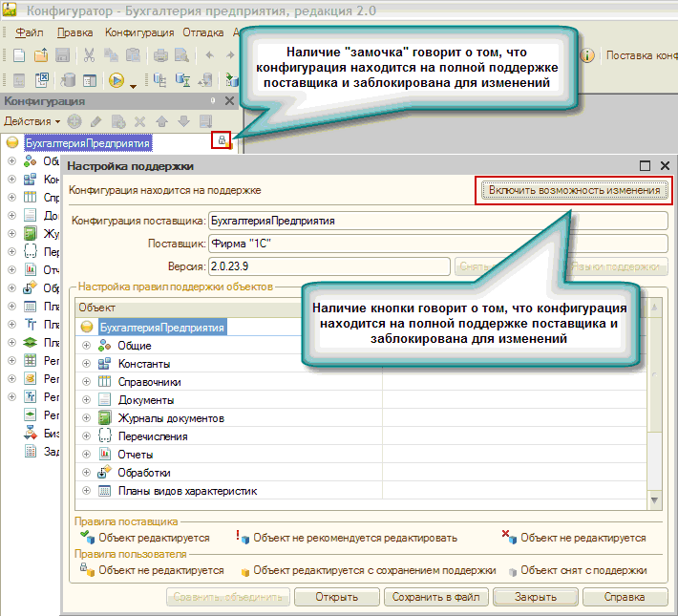Click the Open file folder icon
This screenshot has height=616, width=678.
41,55
